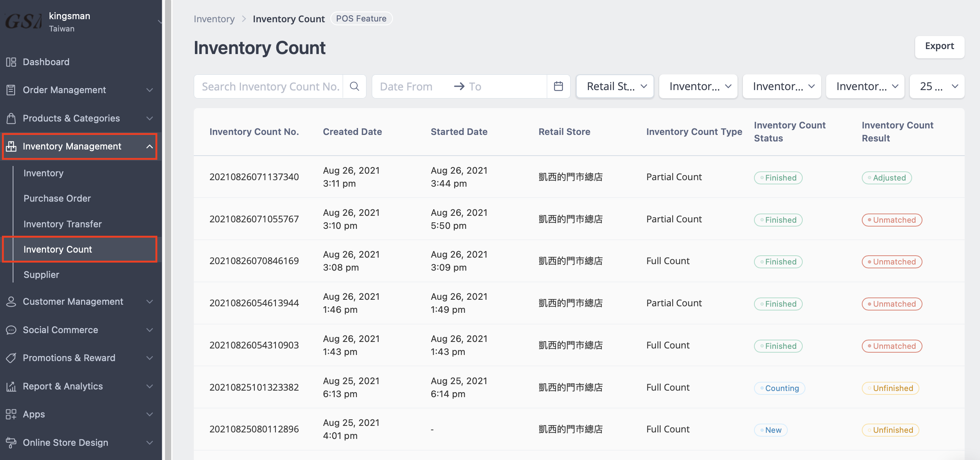
Task: Click the Dashboard sidebar icon
Action: tap(11, 62)
